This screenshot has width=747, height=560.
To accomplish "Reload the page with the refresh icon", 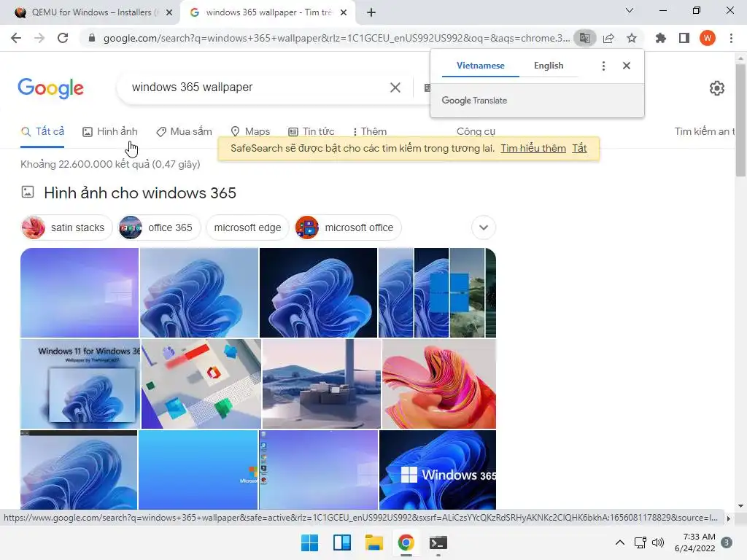I will (63, 38).
